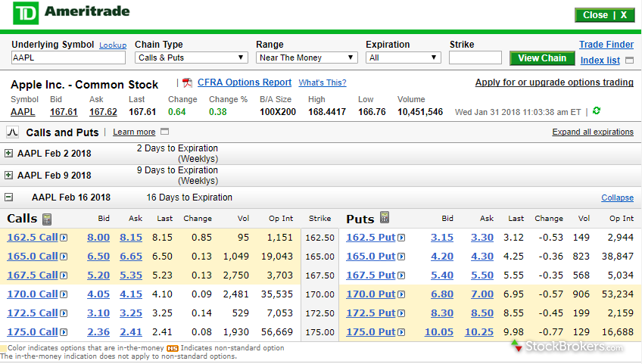This screenshot has height=364, width=642.
Task: Open the Trade Finder link
Action: tap(606, 45)
